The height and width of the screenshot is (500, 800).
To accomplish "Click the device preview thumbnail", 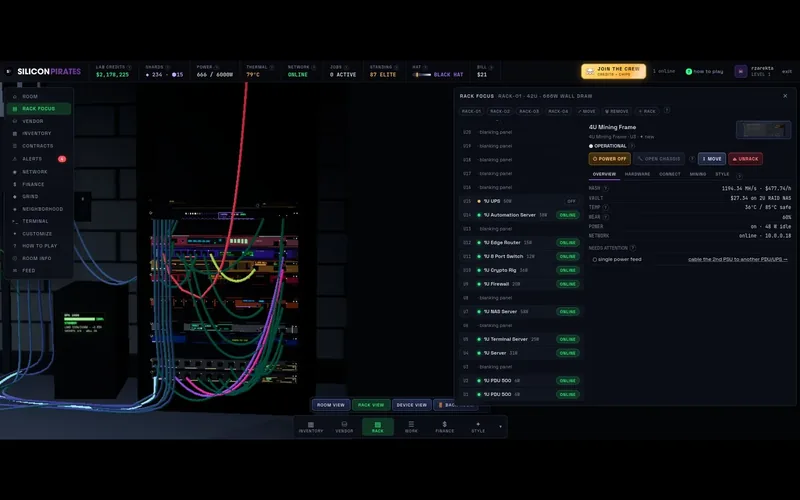I will tap(763, 130).
